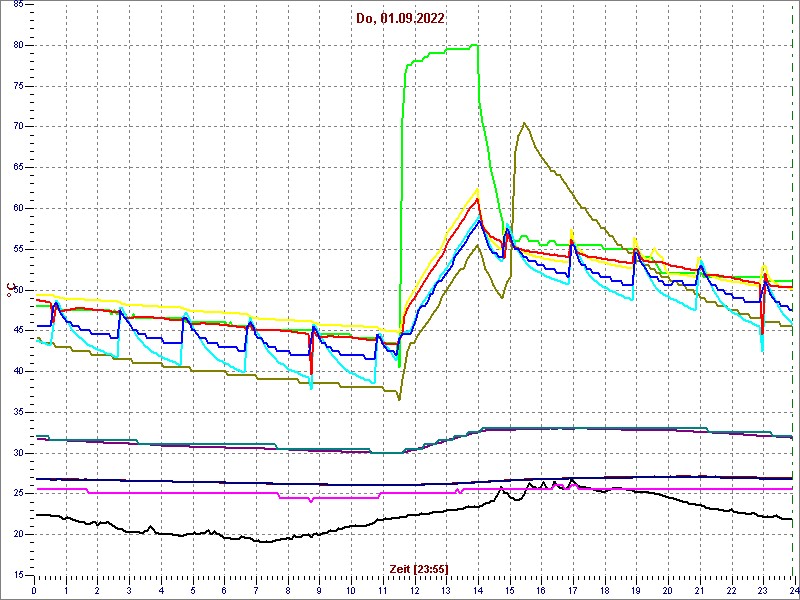
Task: Choose hour 19 on the time axis
Action: 635,590
